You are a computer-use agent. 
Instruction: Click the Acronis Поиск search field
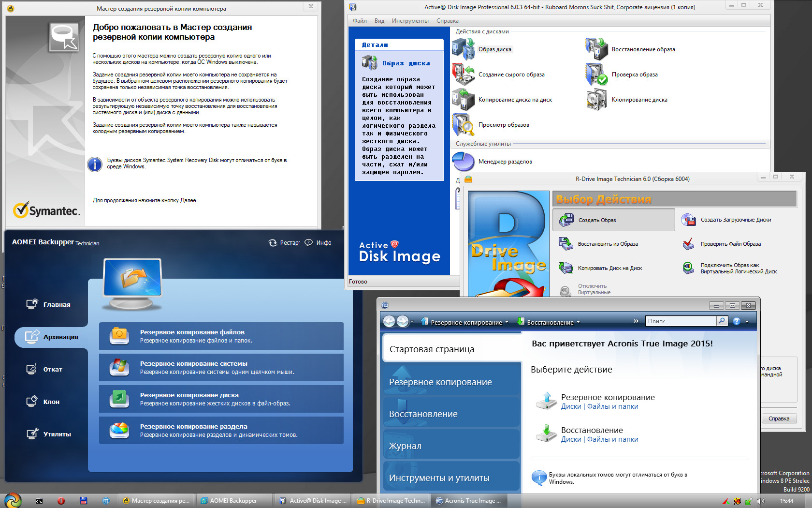click(x=681, y=321)
